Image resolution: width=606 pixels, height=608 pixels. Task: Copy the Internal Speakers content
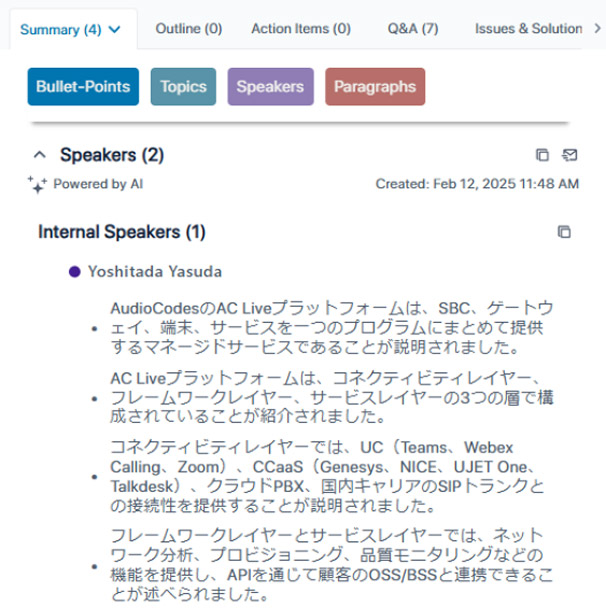pos(564,232)
